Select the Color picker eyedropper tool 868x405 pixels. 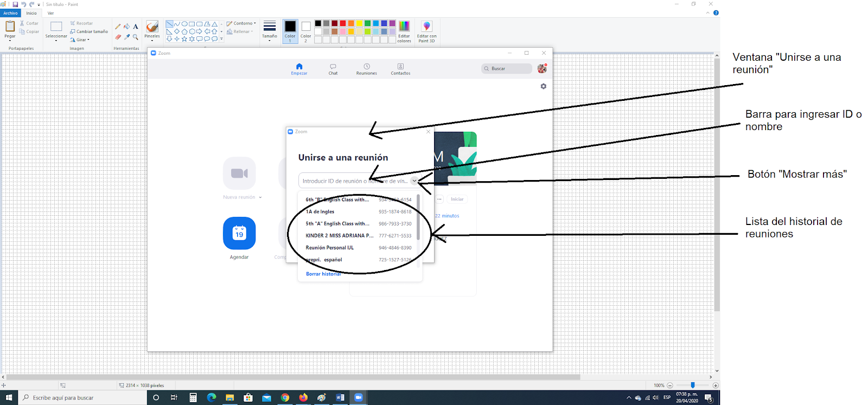[127, 37]
